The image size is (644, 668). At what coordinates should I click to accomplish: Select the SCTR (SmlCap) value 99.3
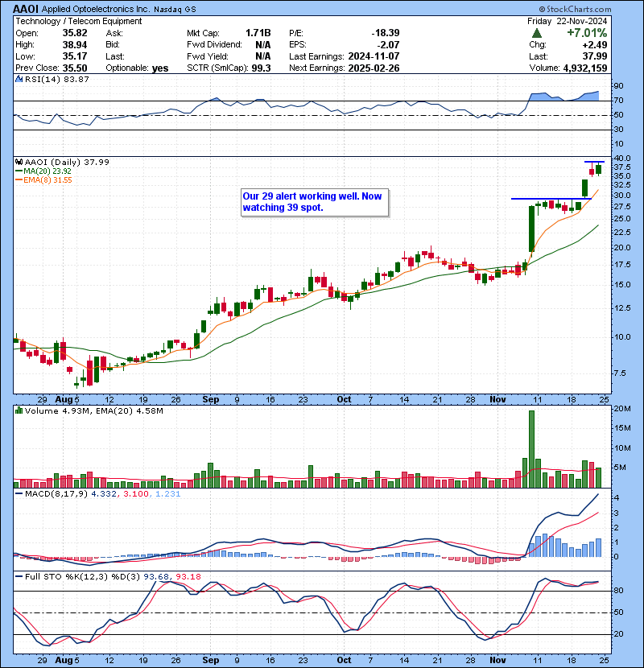[261, 68]
